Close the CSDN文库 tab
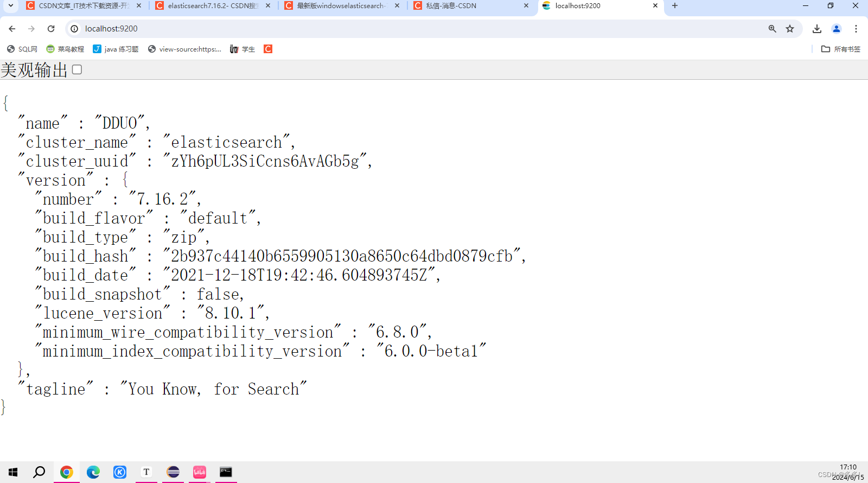Viewport: 868px width, 483px height. [139, 5]
